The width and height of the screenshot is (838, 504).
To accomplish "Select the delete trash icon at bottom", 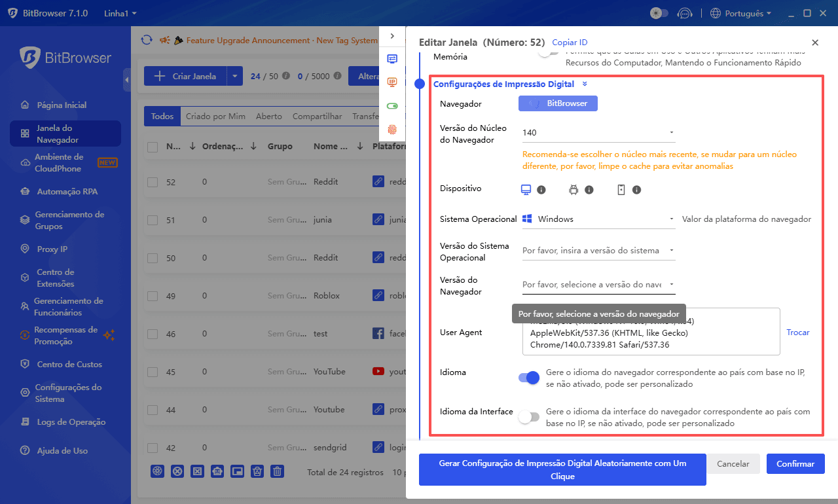I will pos(277,471).
